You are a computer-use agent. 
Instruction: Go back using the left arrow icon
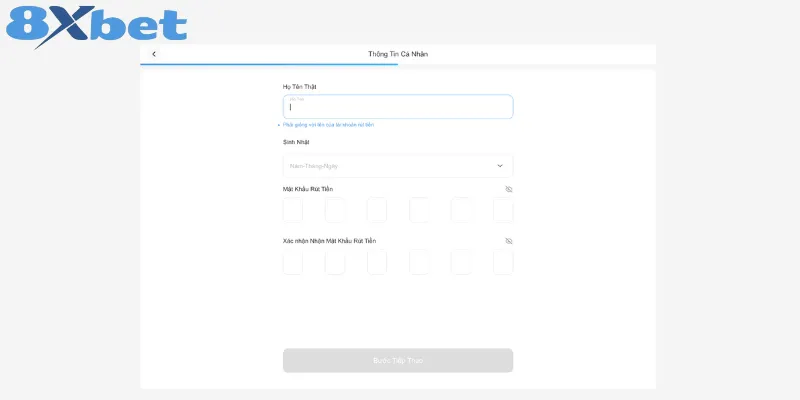(154, 54)
